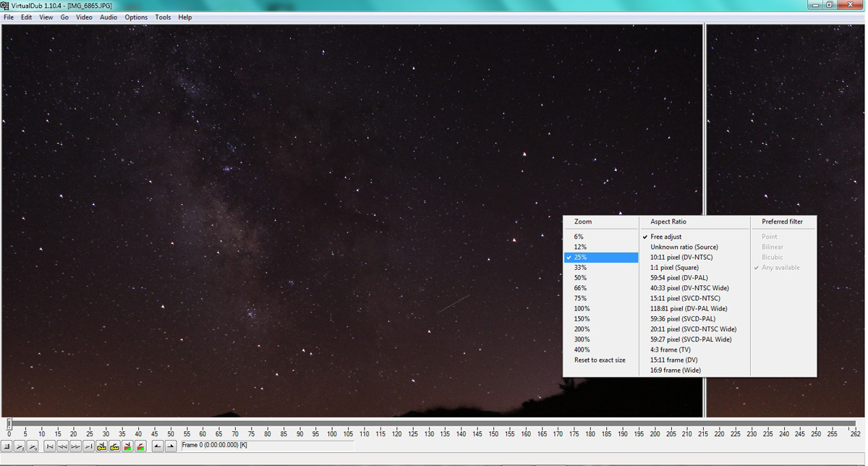Select the Free adjust aspect ratio

point(695,237)
